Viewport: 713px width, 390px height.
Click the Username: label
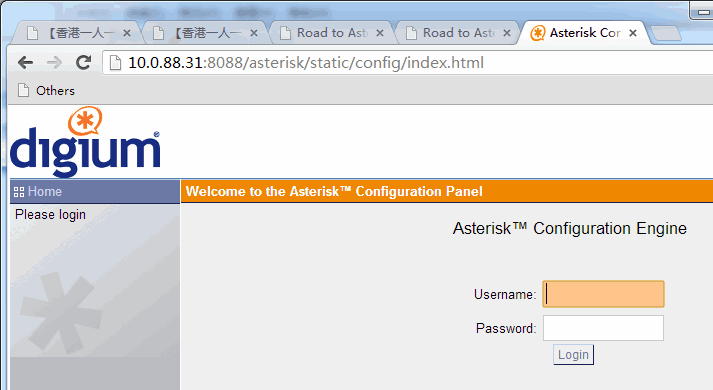pyautogui.click(x=505, y=295)
